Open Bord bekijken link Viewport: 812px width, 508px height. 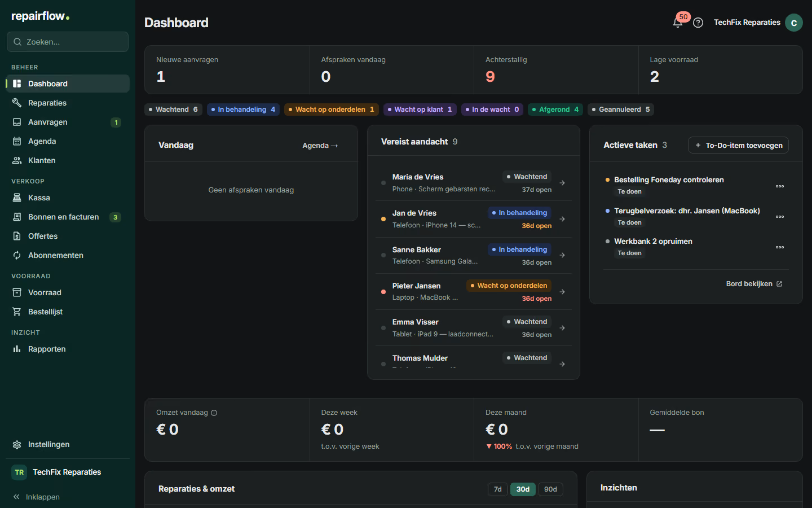click(x=754, y=284)
